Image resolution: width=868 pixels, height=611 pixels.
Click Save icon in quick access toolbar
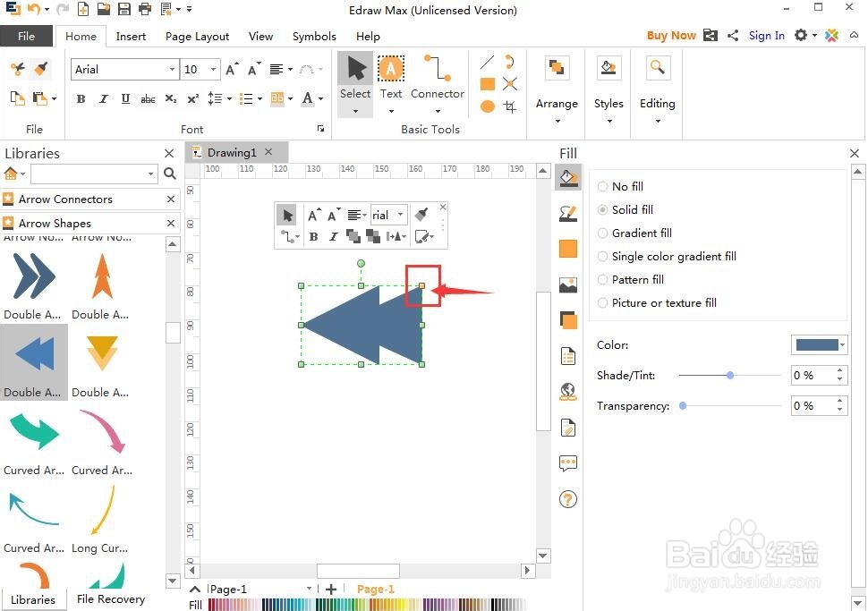point(124,9)
